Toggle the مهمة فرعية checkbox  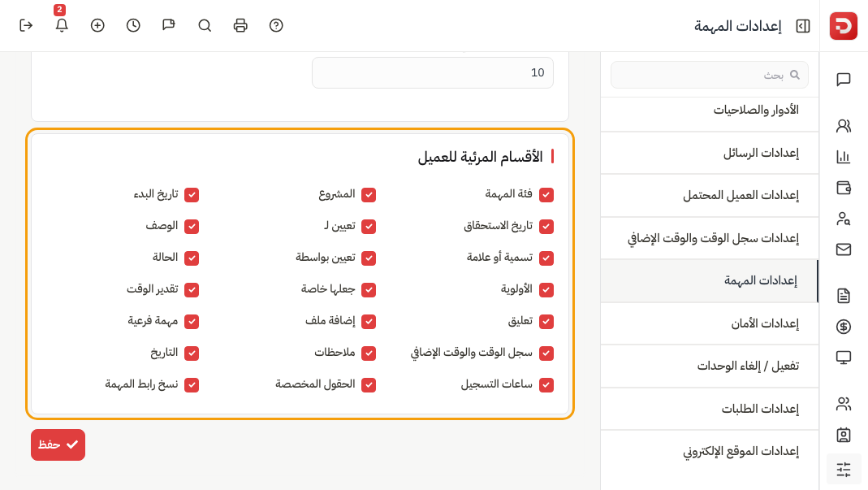[x=192, y=322]
